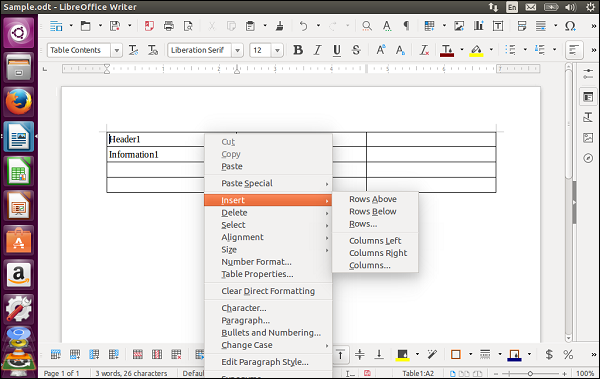Click Align Bottom cell icon
The height and width of the screenshot is (379, 600).
(x=379, y=354)
